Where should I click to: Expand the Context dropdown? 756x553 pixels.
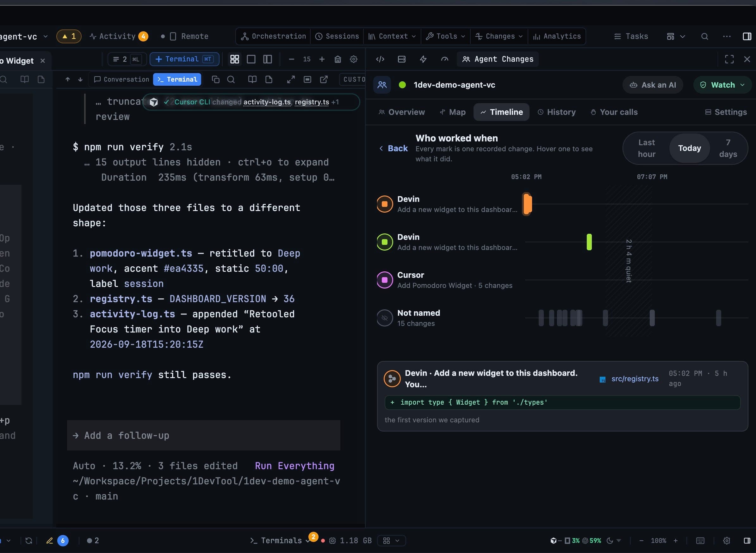point(392,36)
